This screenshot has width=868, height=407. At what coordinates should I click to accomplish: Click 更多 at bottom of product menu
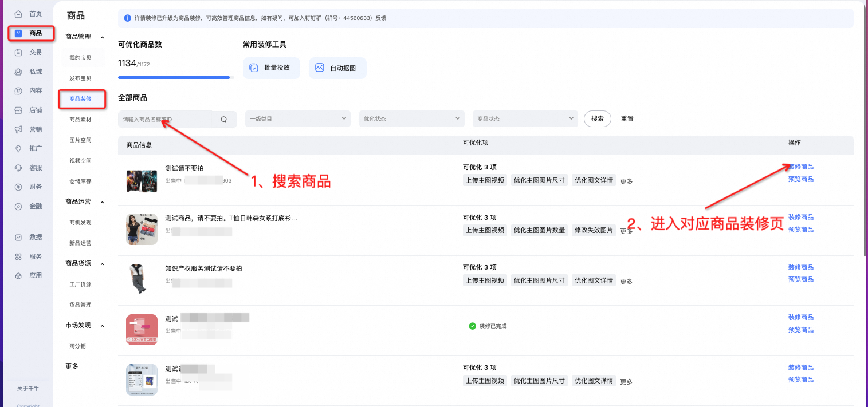pos(72,366)
